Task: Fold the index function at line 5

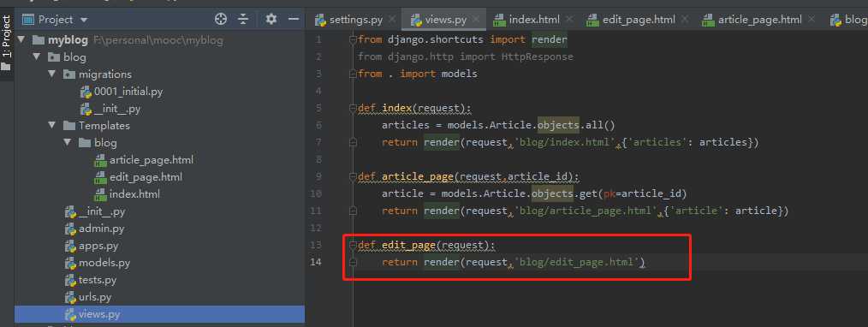Action: tap(353, 109)
